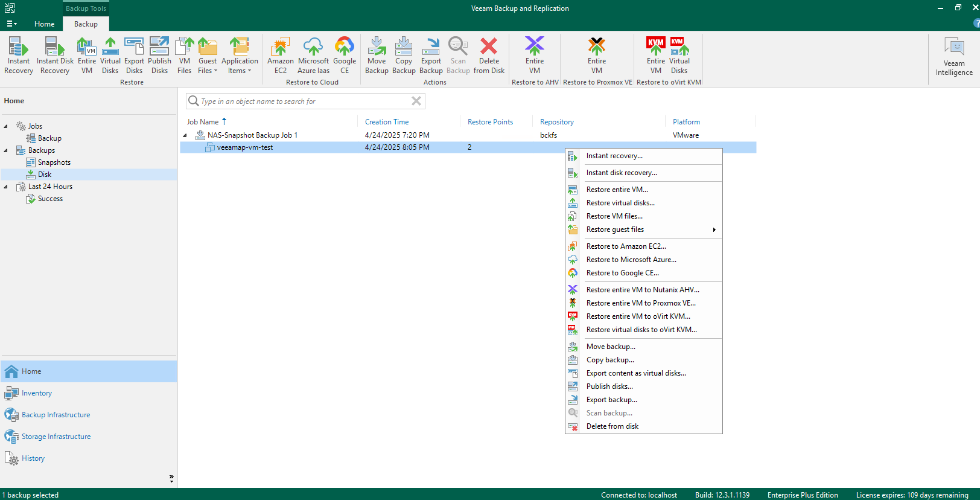
Task: Click Google CE restore icon
Action: (x=345, y=56)
